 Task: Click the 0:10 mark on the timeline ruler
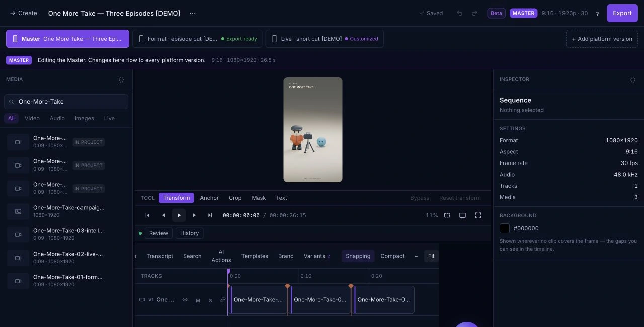tap(306, 276)
